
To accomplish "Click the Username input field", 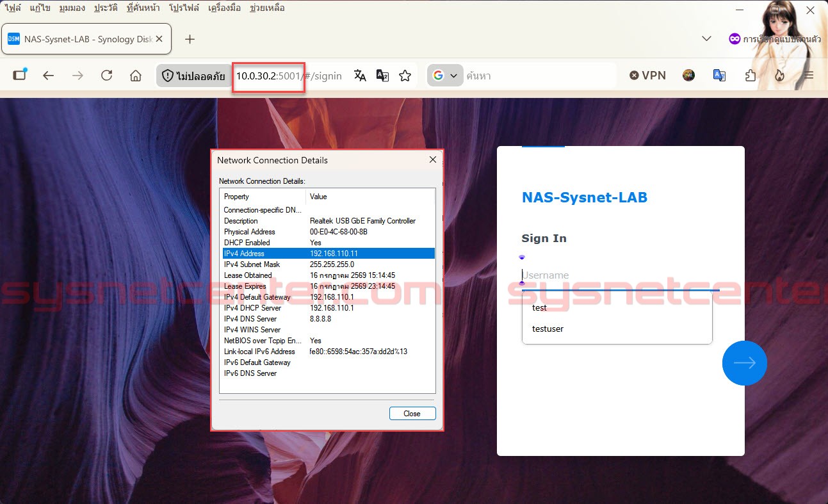I will point(620,275).
